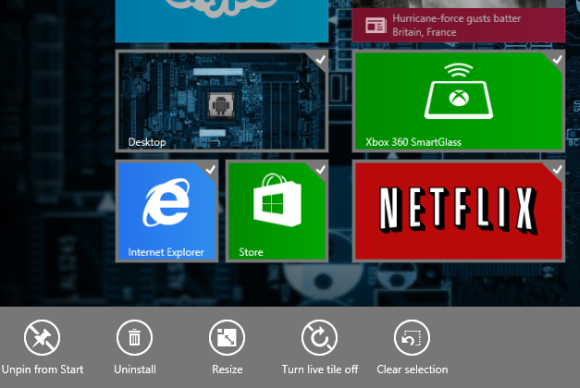Uncheck the Netflix tile checkmark
The image size is (580, 388).
click(x=557, y=169)
